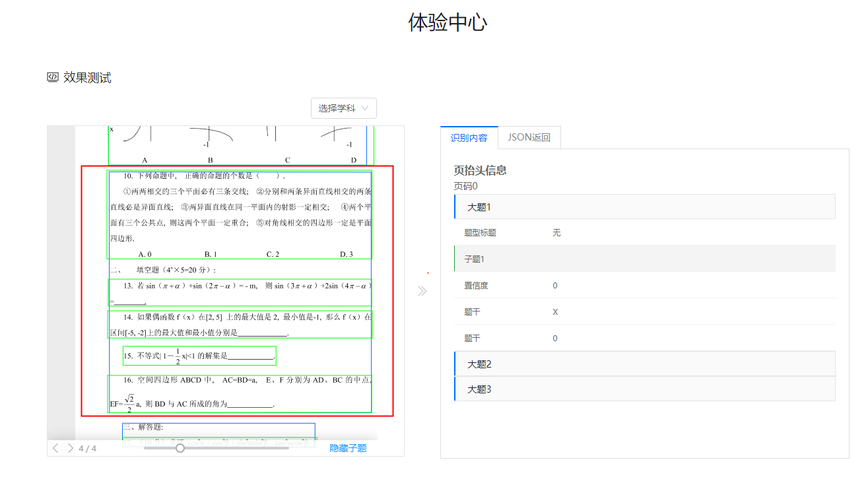Viewport: 868px width, 489px height.
Task: Expand the 大题3 section
Action: [x=645, y=389]
